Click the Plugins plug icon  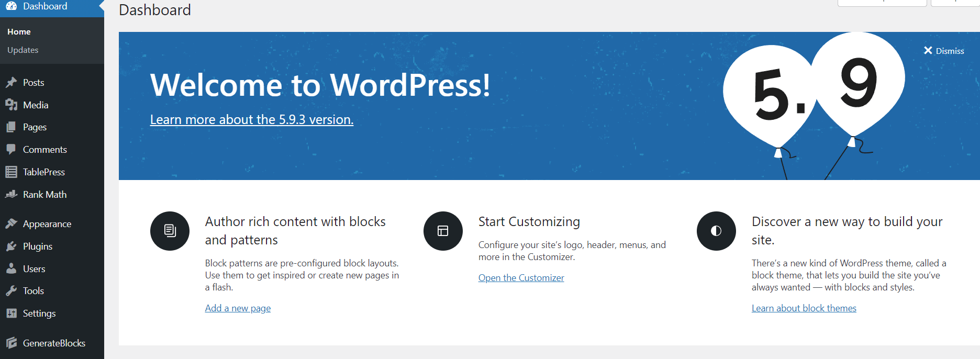tap(11, 246)
